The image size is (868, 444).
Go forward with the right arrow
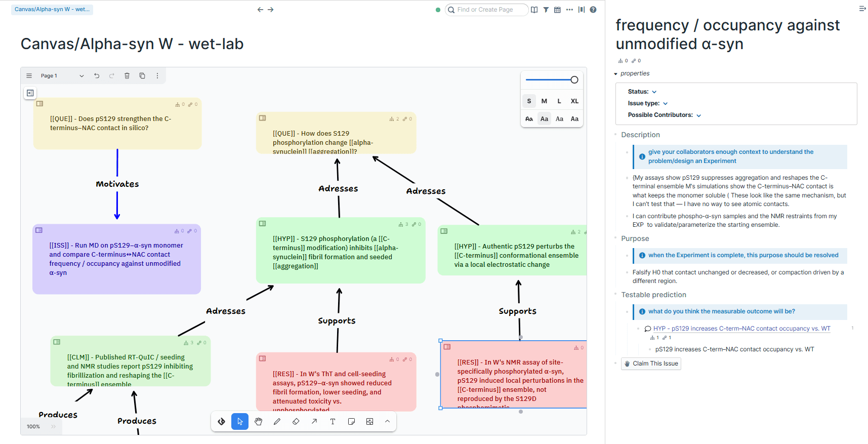tap(271, 10)
